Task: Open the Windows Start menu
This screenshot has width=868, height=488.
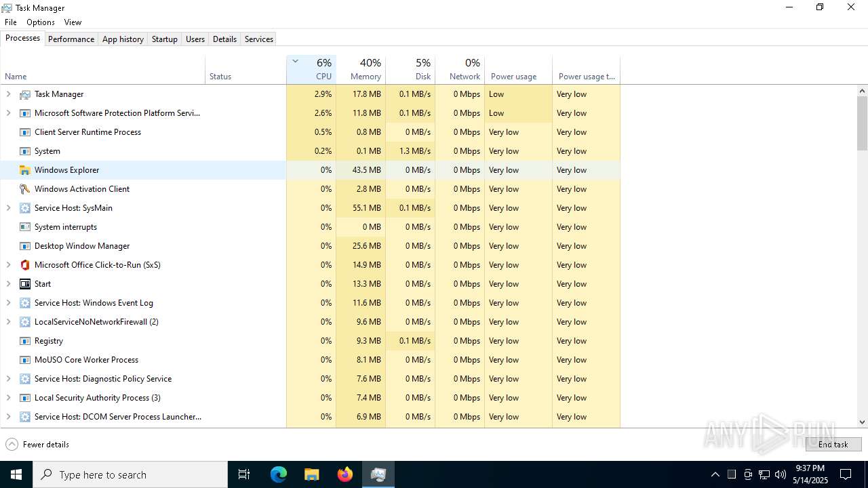Action: 16,474
